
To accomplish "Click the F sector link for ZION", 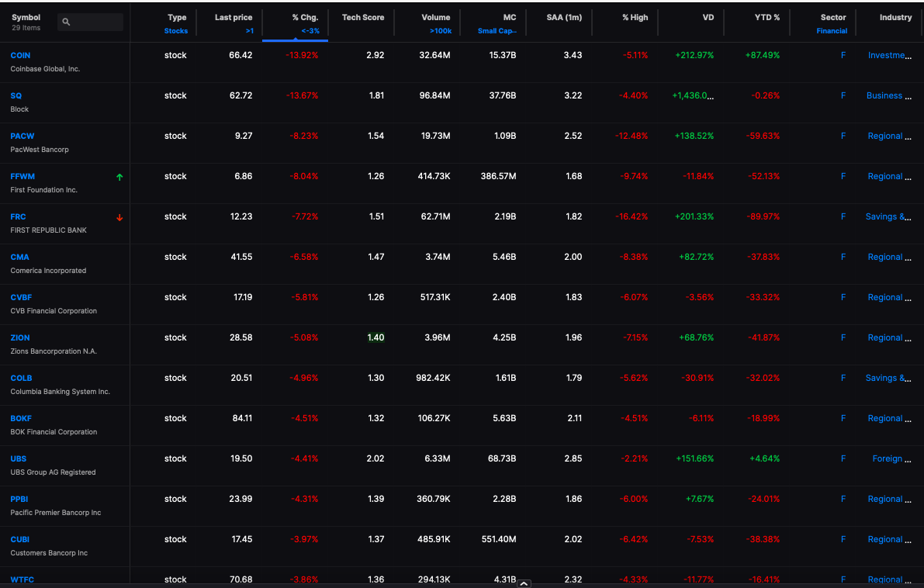I will click(x=843, y=337).
